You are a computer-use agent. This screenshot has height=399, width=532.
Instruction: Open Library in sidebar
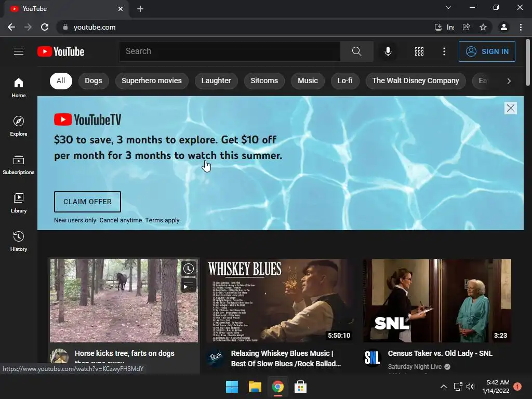[19, 203]
